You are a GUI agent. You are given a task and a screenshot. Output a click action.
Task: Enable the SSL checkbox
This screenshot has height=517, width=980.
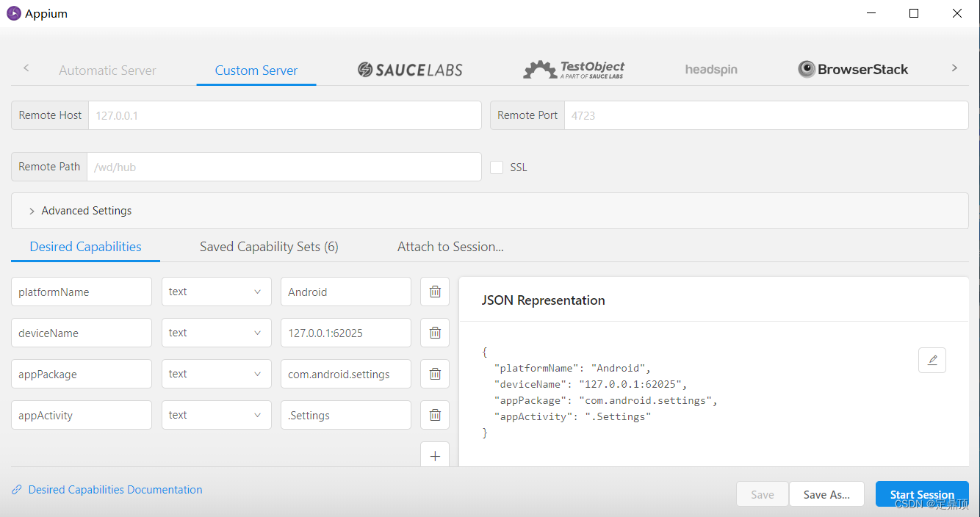(x=497, y=167)
